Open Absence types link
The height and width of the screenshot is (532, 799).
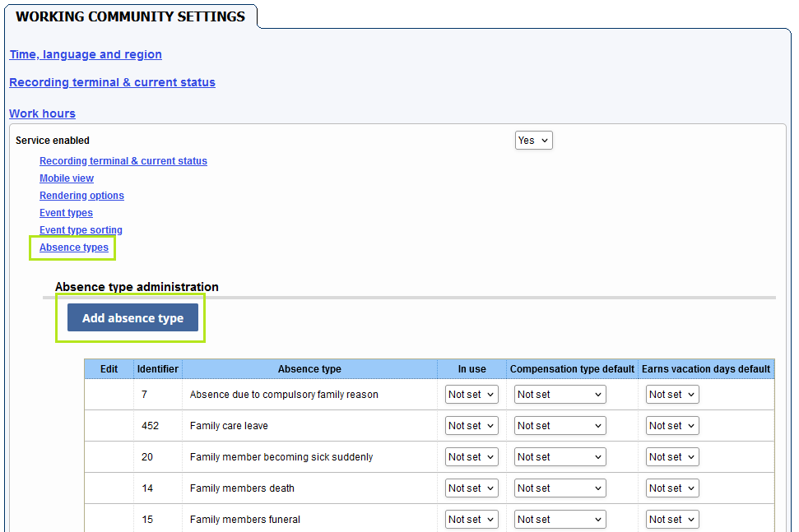(74, 247)
